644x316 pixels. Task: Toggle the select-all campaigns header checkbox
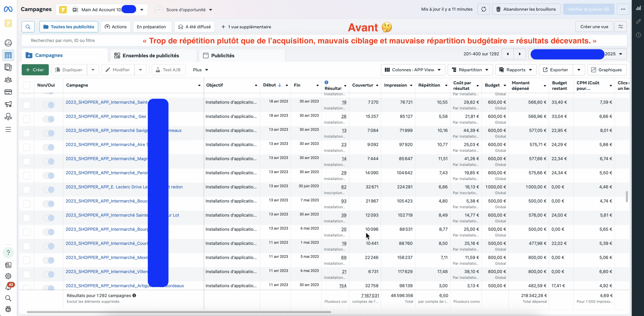[27, 85]
